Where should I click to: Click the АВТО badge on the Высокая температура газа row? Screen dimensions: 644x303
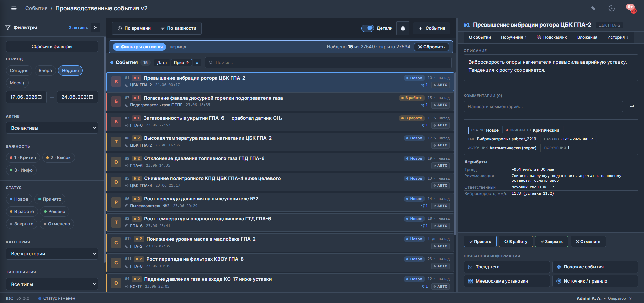click(440, 145)
